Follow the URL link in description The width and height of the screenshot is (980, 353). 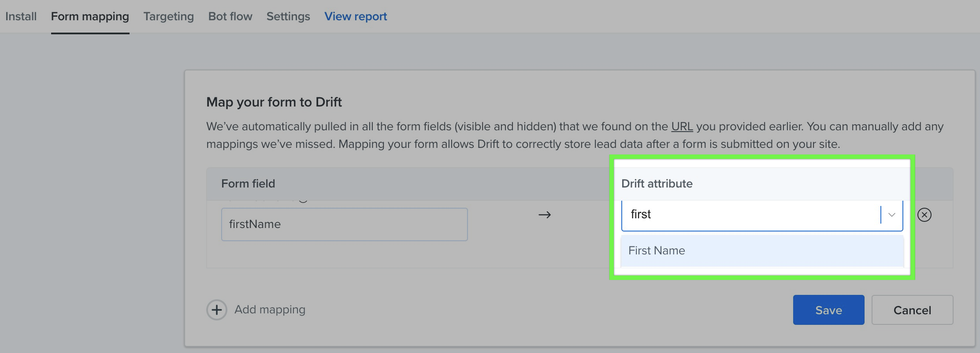click(682, 126)
